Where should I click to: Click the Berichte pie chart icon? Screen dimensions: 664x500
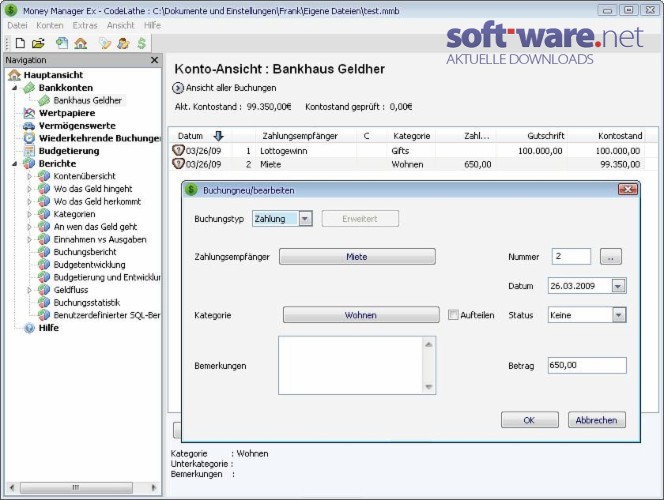tap(29, 163)
